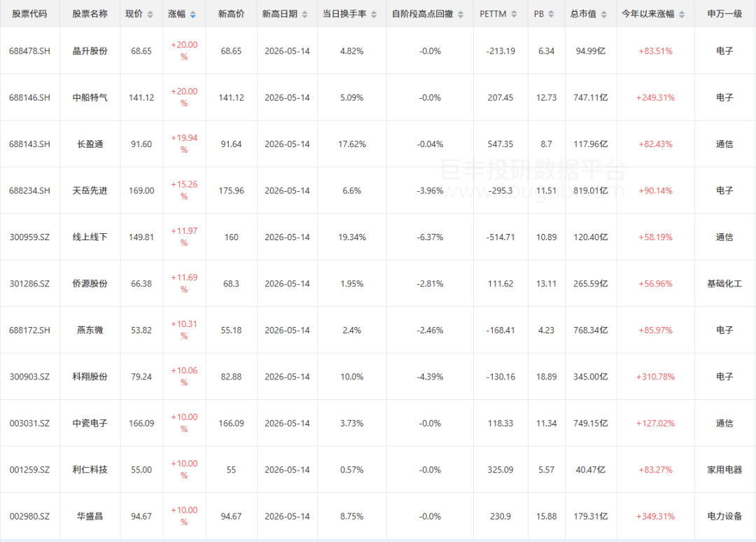Click the +15.26% gain for 天岳先进

coord(184,190)
